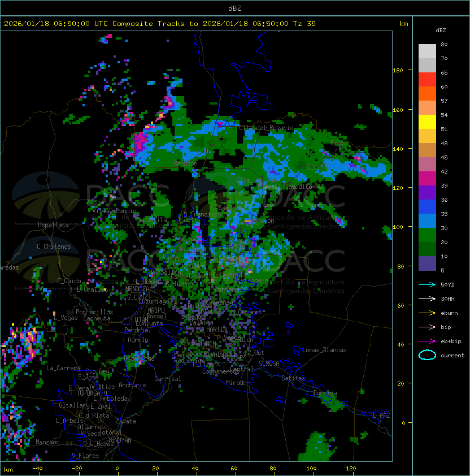The height and width of the screenshot is (476, 470).
Task: Click the magenta eb+bip arrow in legend
Action: (x=427, y=341)
